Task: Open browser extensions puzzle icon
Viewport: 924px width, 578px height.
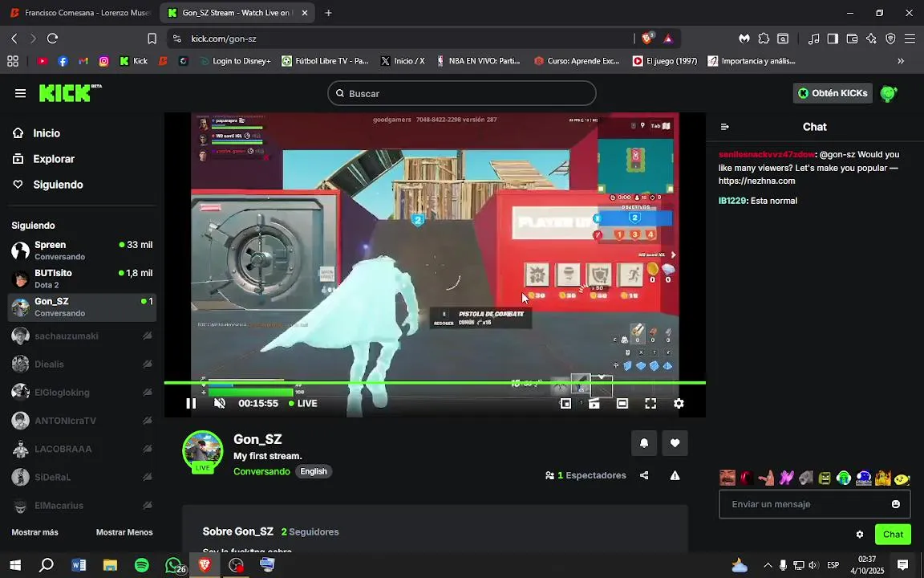Action: coord(764,39)
